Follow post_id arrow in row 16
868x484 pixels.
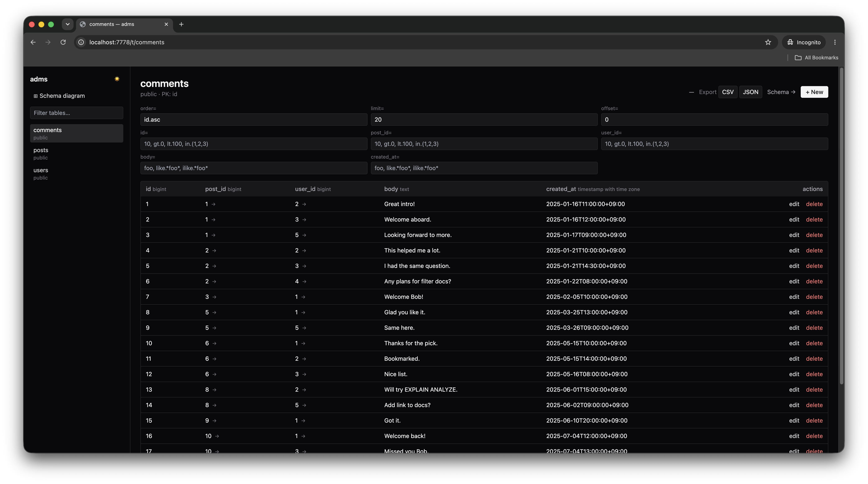(217, 437)
